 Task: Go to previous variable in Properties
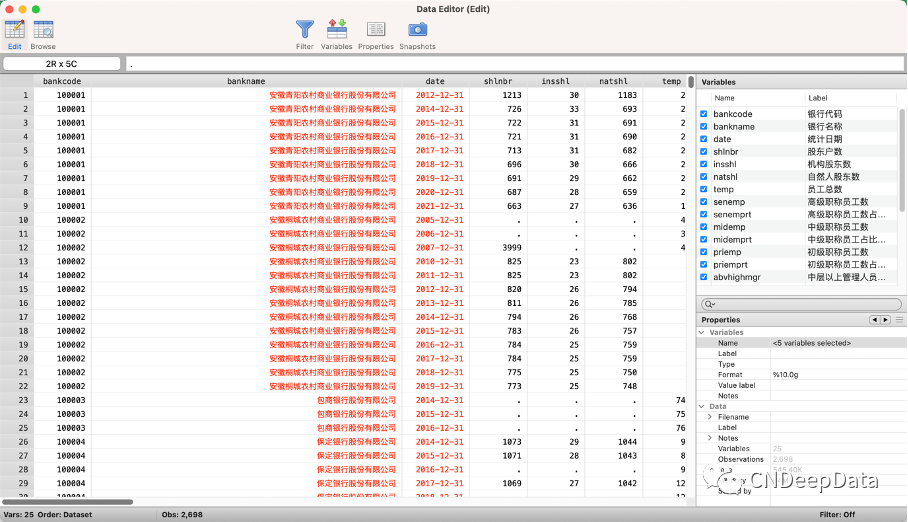click(874, 320)
